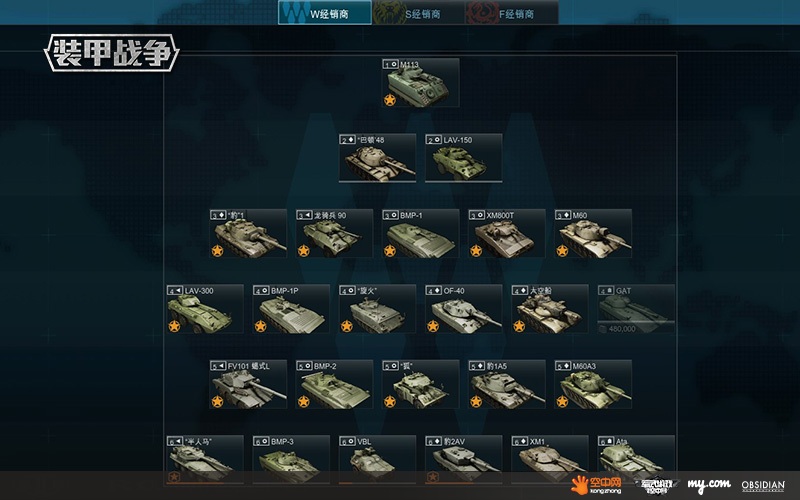
Task: Click the 装甲战争 game logo
Action: click(x=112, y=53)
